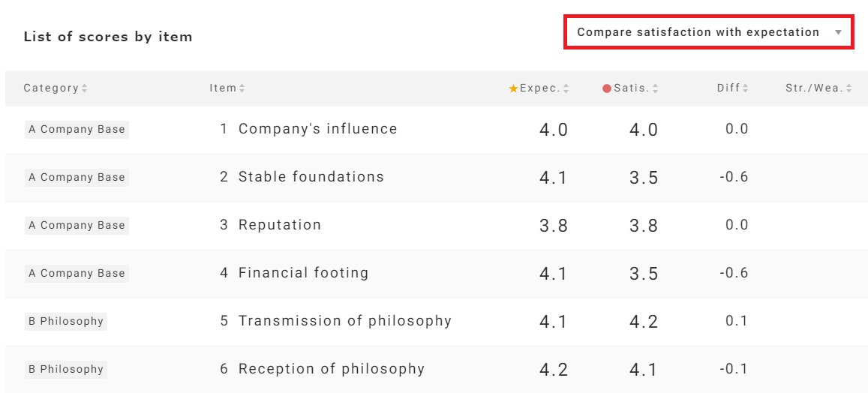The height and width of the screenshot is (393, 868).
Task: Click the Financial footing item
Action: point(303,273)
